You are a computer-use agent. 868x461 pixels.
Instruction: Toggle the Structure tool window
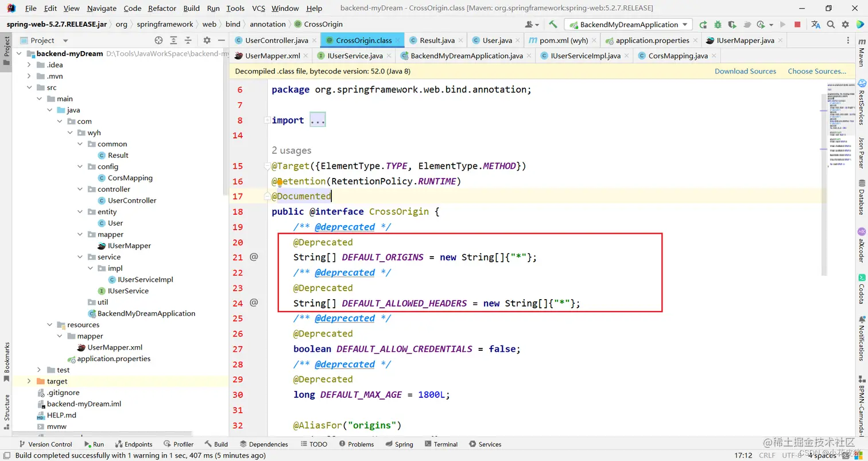click(7, 411)
